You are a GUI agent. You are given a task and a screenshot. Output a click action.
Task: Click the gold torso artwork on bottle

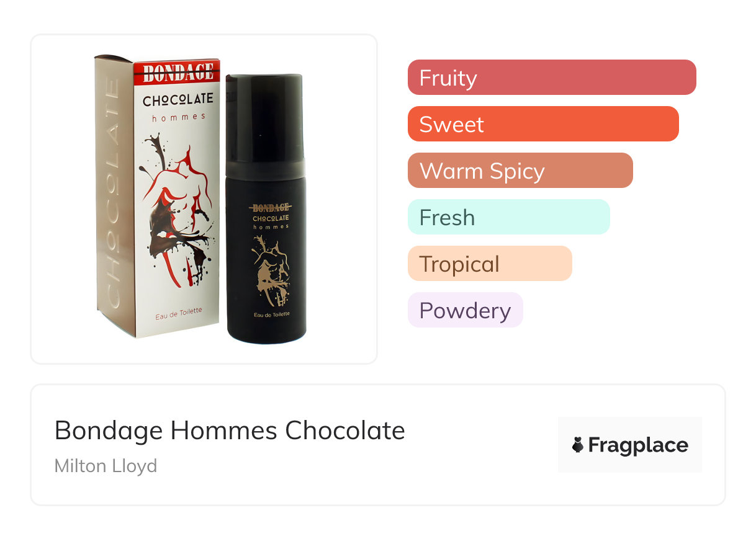point(269,273)
